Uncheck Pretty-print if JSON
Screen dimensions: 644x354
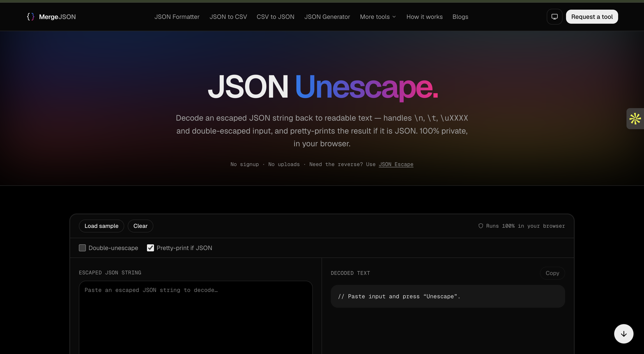coord(150,248)
